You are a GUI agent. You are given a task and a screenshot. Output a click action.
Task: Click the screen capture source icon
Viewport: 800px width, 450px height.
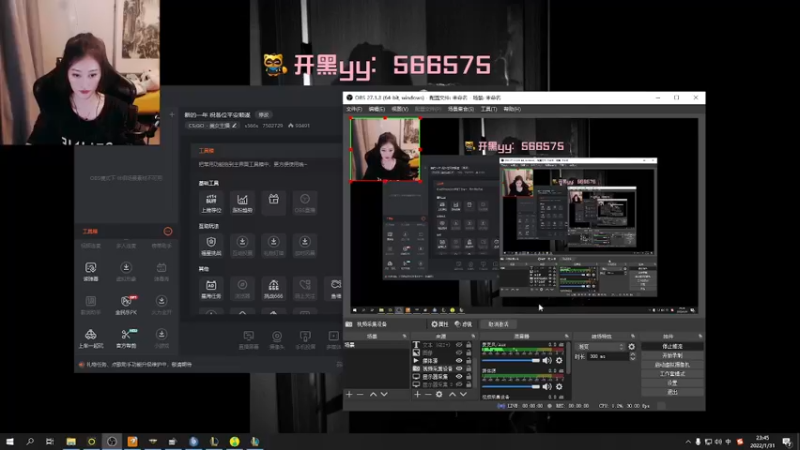(x=248, y=340)
